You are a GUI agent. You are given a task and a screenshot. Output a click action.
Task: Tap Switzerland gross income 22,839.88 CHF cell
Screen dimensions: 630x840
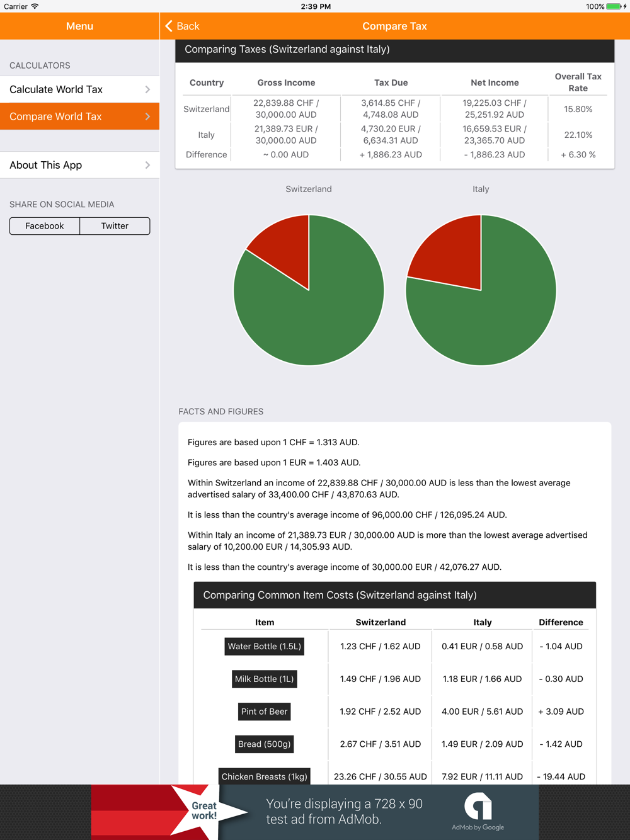click(286, 109)
